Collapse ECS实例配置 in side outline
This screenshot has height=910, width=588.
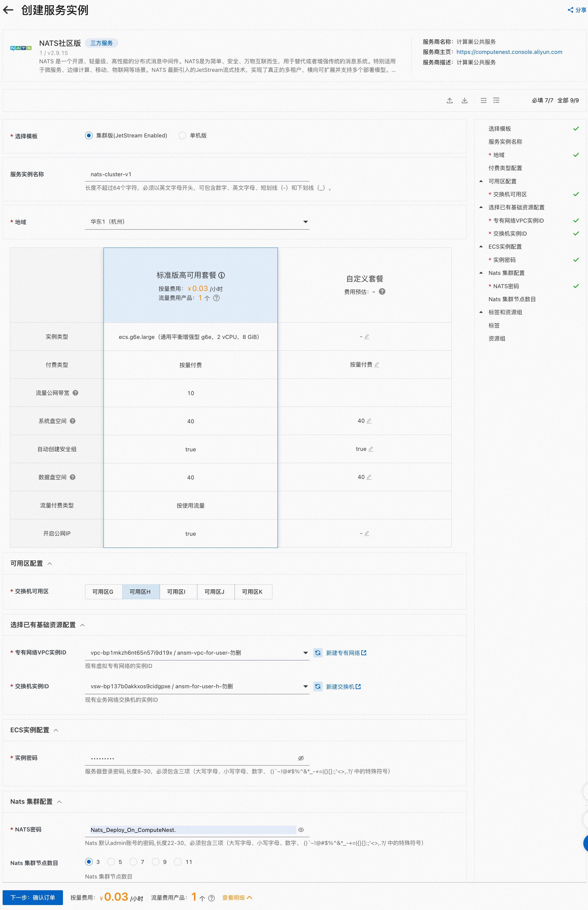(x=481, y=246)
